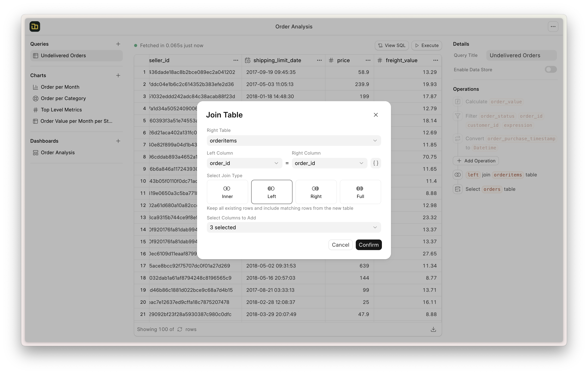Viewport: 588px width, 374px height.
Task: Select the Inner join type
Action: click(x=227, y=192)
